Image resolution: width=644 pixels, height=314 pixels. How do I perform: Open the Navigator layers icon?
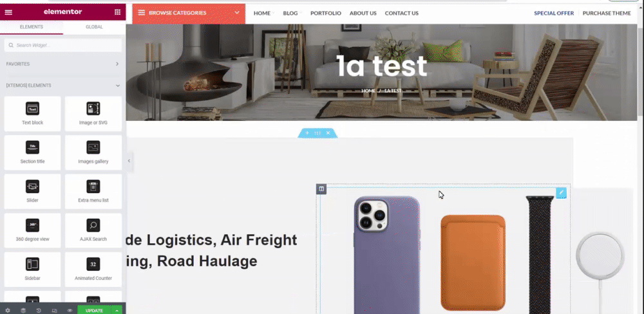[x=23, y=311]
